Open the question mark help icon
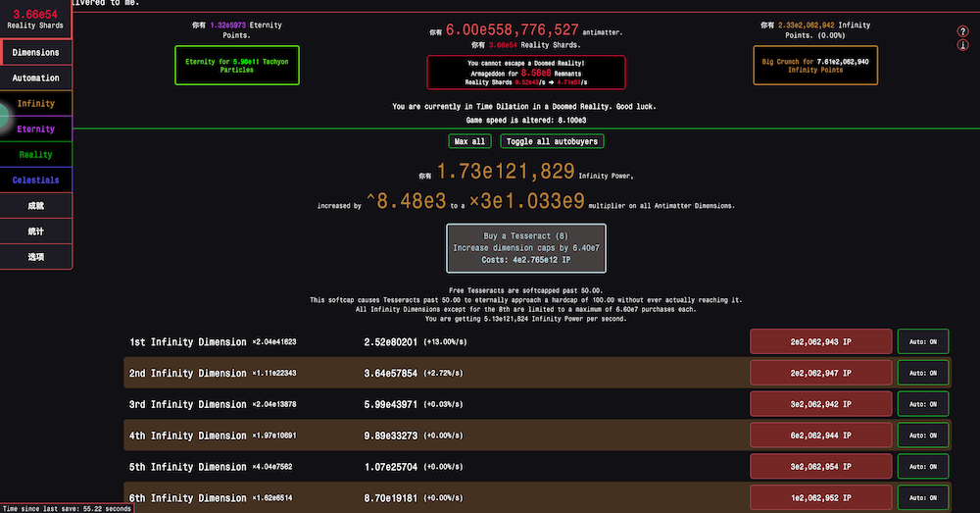The width and height of the screenshot is (980, 513). (x=962, y=31)
